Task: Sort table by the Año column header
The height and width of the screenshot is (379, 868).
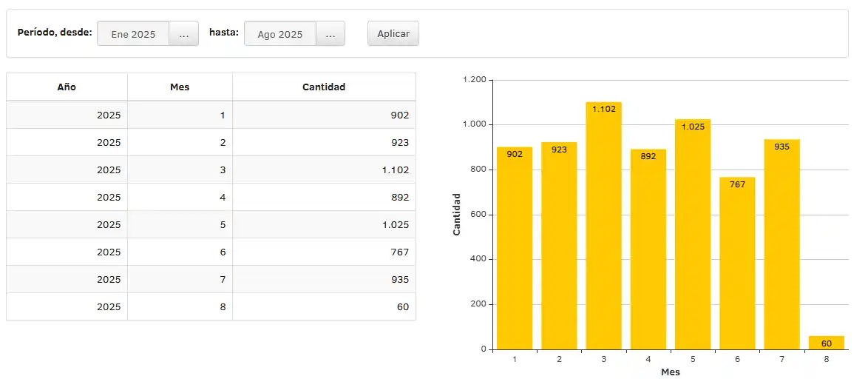Action: 67,87
